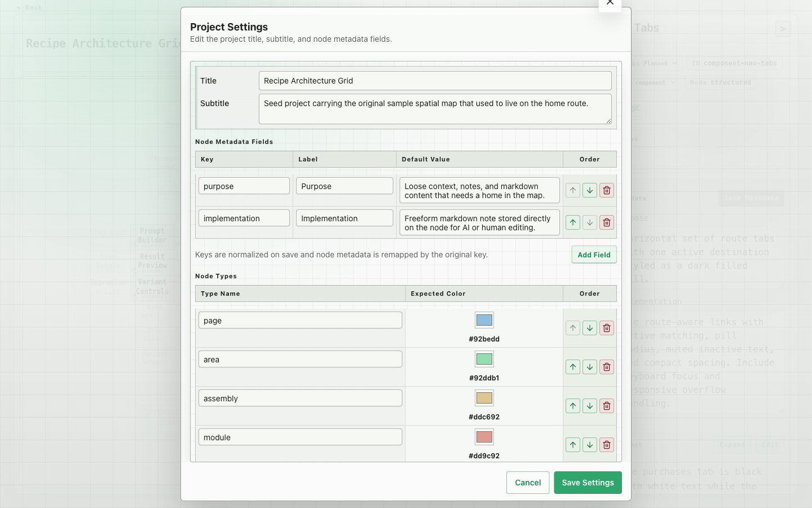This screenshot has height=508, width=812.
Task: Open the assembly color swatch #ddc692
Action: point(484,398)
